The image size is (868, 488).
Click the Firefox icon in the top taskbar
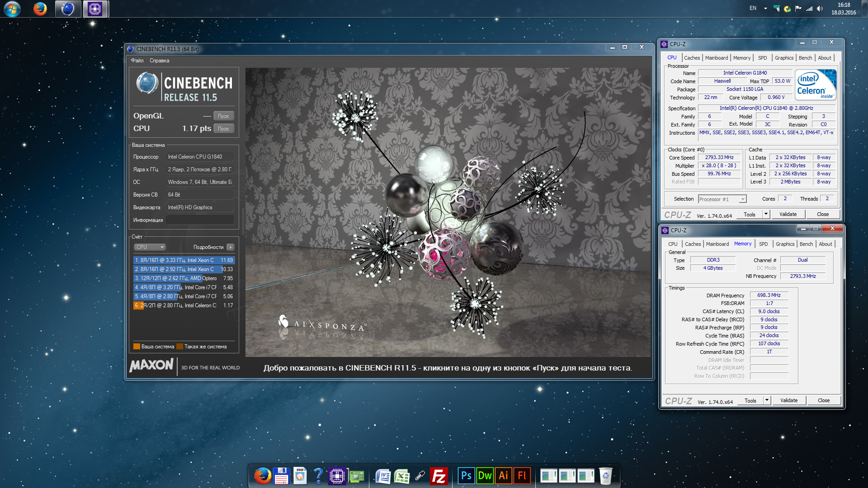pyautogui.click(x=40, y=9)
